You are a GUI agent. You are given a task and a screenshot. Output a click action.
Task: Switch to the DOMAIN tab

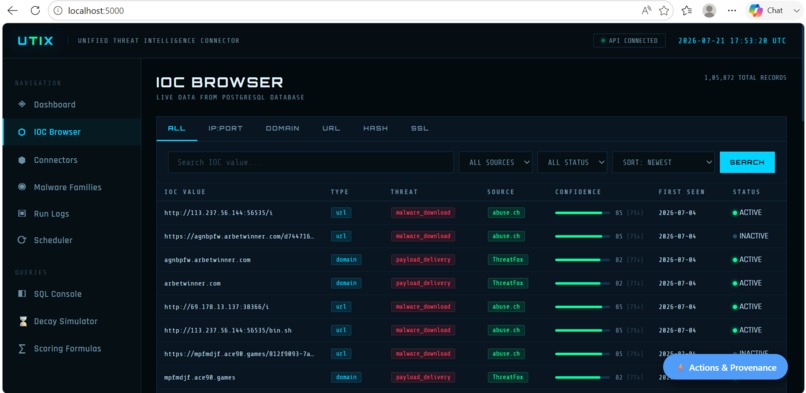tap(282, 128)
